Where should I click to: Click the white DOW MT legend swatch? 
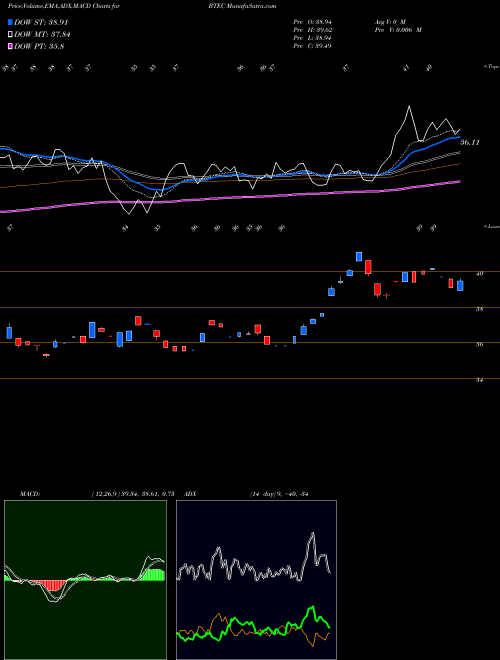pos(10,35)
